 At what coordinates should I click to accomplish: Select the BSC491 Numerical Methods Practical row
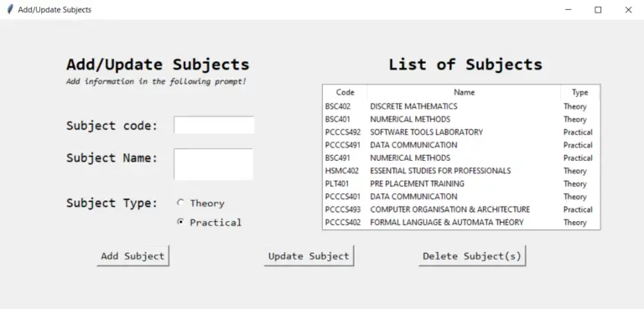(461, 158)
